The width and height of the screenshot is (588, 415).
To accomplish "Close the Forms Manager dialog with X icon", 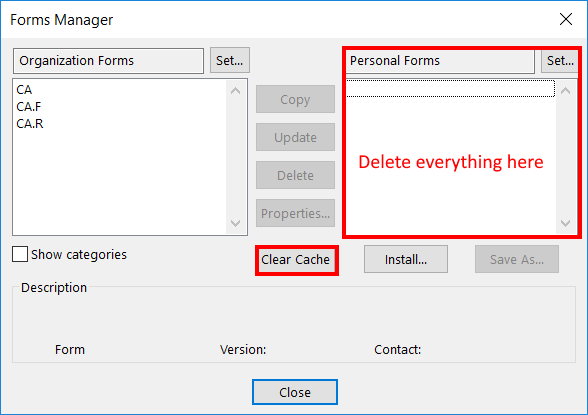I will pyautogui.click(x=566, y=19).
